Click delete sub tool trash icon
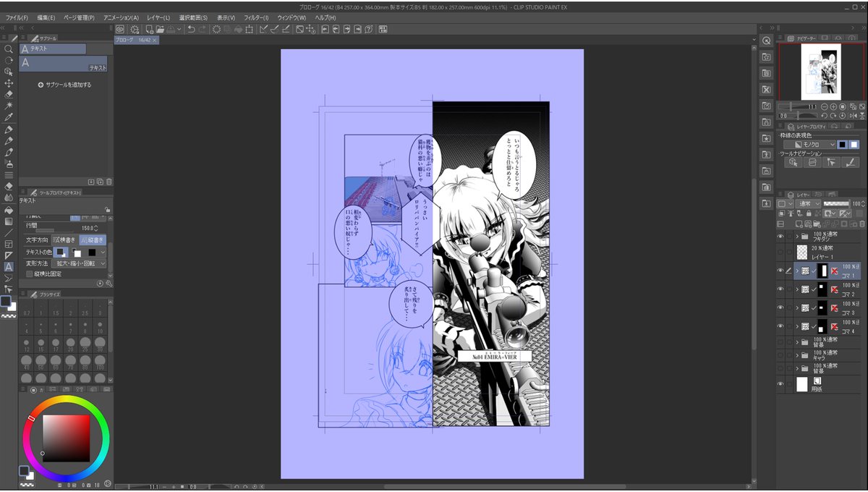This screenshot has height=492, width=868. coord(109,182)
